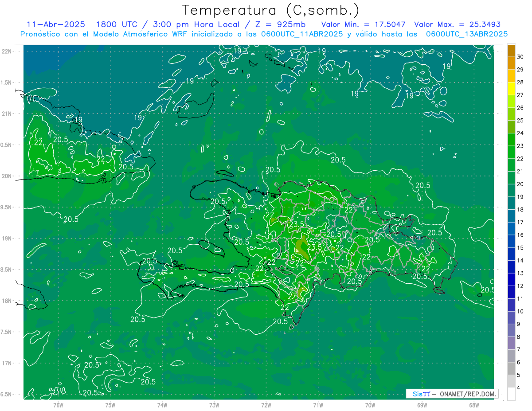Click the color scale label 4

(x=519, y=388)
